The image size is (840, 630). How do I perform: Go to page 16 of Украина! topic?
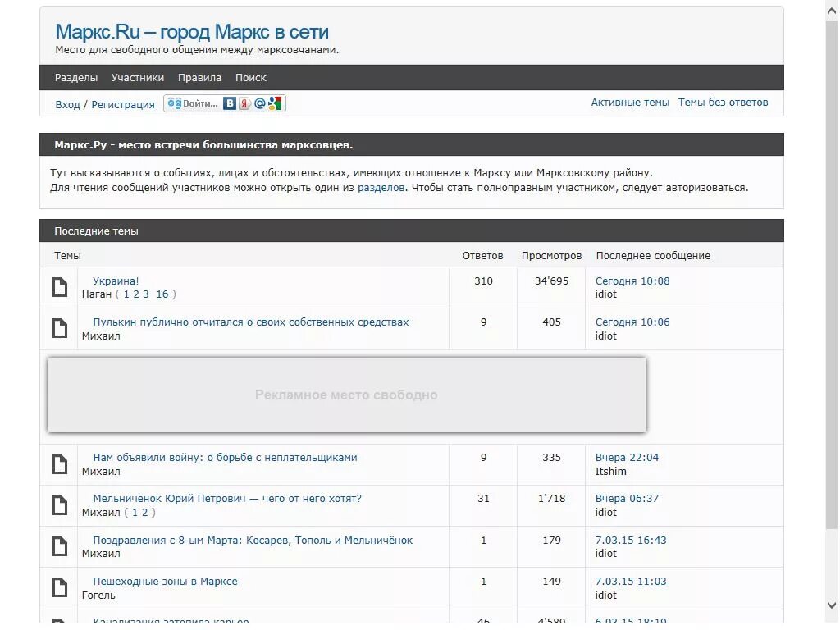pyautogui.click(x=162, y=294)
